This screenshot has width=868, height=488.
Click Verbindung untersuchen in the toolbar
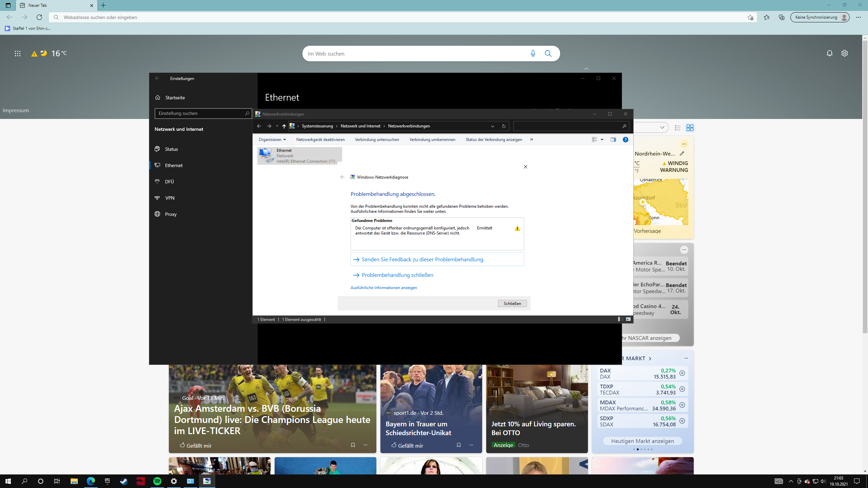click(377, 140)
